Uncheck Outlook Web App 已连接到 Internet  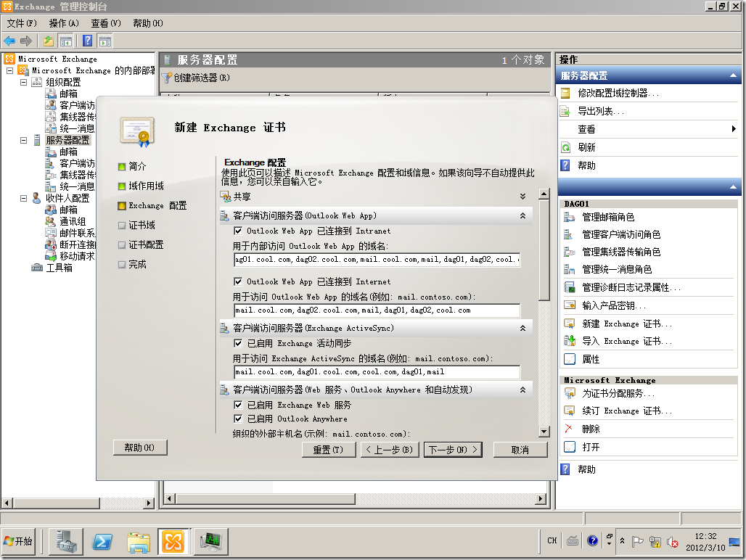(238, 281)
